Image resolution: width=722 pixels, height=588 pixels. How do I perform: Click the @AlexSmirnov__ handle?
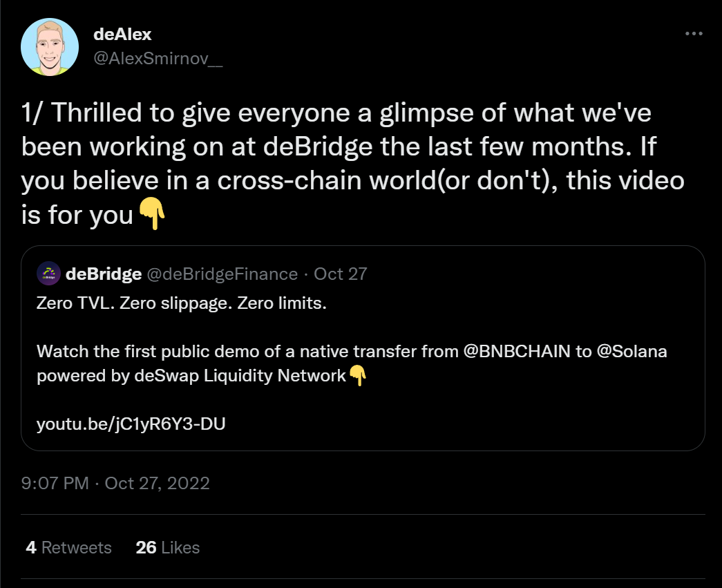click(x=158, y=59)
